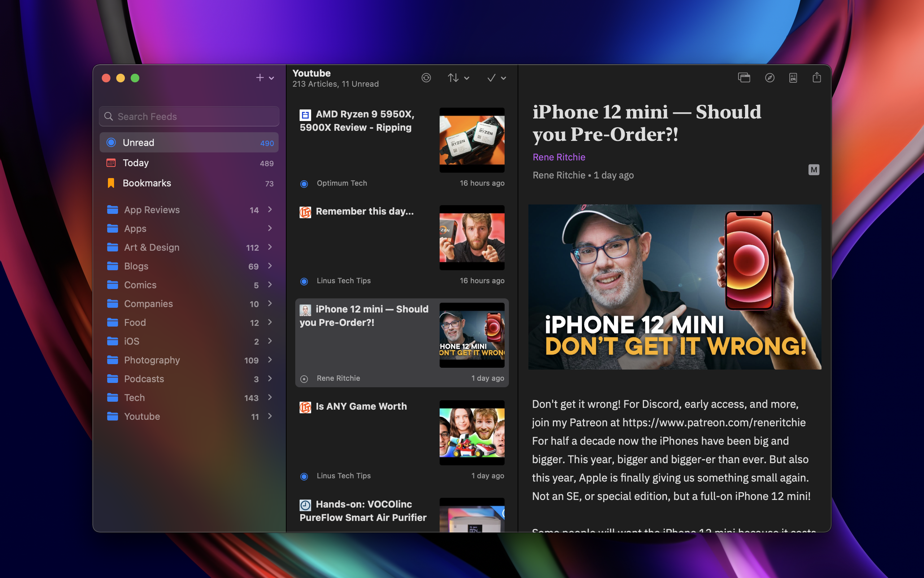Expand the App Reviews folder chevron
The height and width of the screenshot is (578, 924).
tap(270, 209)
